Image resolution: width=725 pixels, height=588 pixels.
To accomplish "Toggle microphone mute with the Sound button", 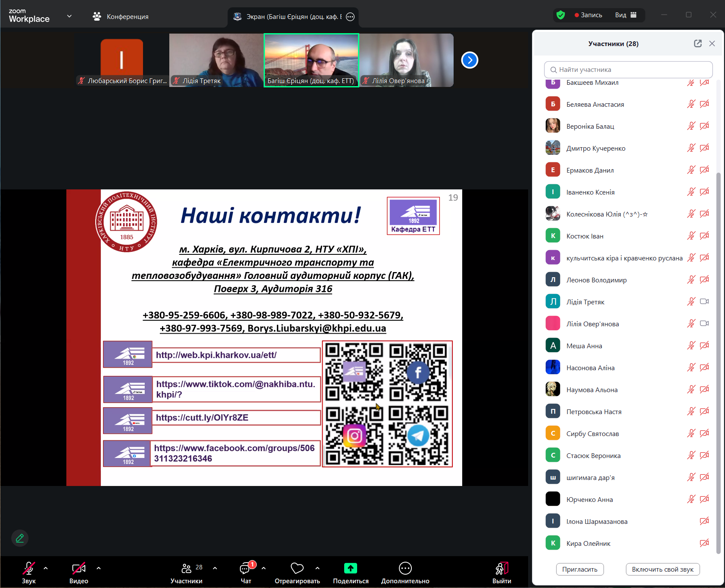I will (x=28, y=569).
